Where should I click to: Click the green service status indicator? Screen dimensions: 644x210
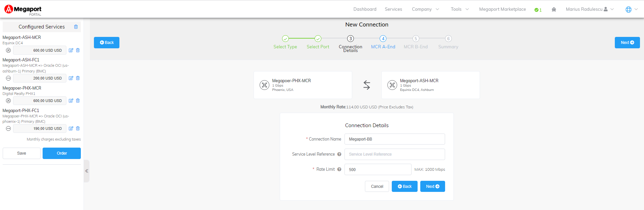coord(538,10)
